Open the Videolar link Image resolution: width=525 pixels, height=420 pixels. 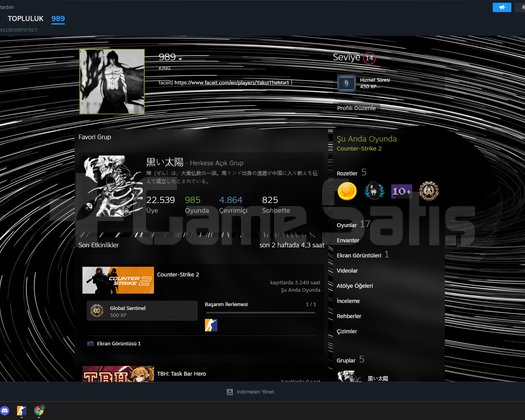(x=347, y=271)
